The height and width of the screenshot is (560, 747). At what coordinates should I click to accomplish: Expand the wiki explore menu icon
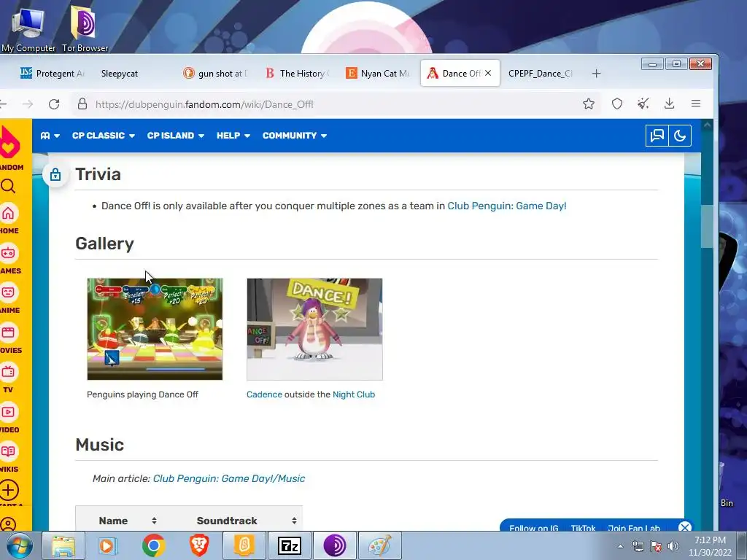click(x=50, y=136)
